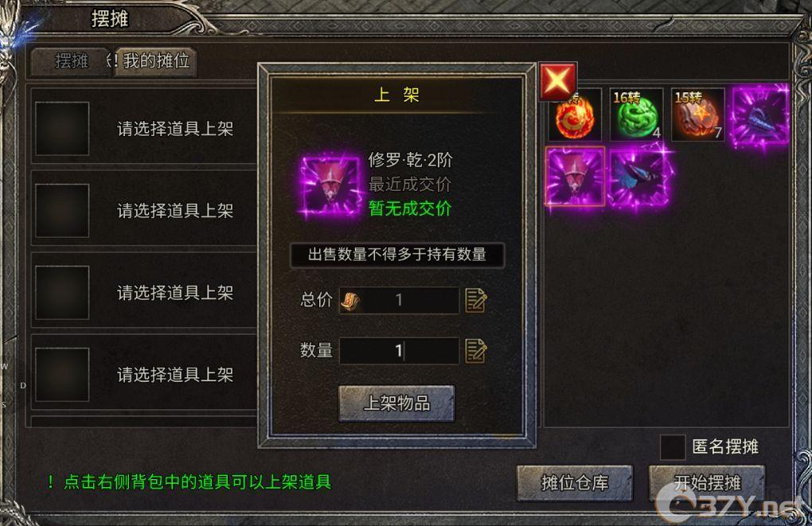Focus the 数量 quantity input field
The image size is (812, 526).
pos(399,350)
